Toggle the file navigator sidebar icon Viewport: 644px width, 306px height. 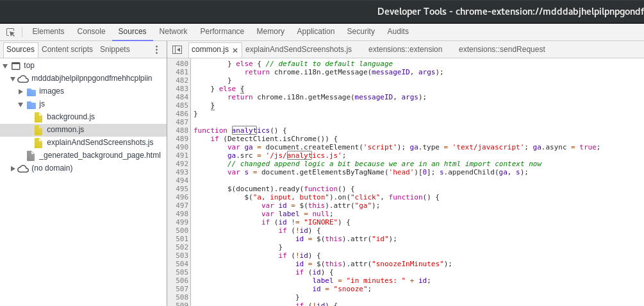pyautogui.click(x=177, y=49)
